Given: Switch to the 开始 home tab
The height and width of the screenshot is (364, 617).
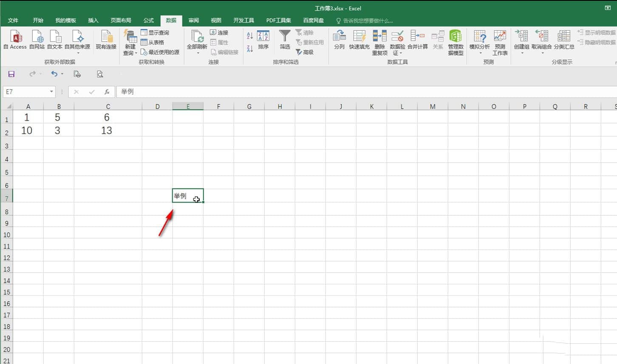Looking at the screenshot, I should (x=38, y=20).
